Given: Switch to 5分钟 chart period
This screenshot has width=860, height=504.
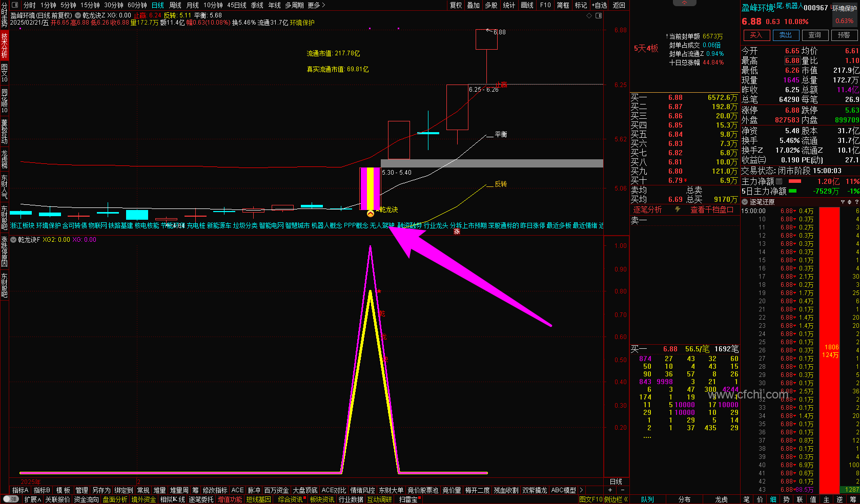Looking at the screenshot, I should click(68, 5).
